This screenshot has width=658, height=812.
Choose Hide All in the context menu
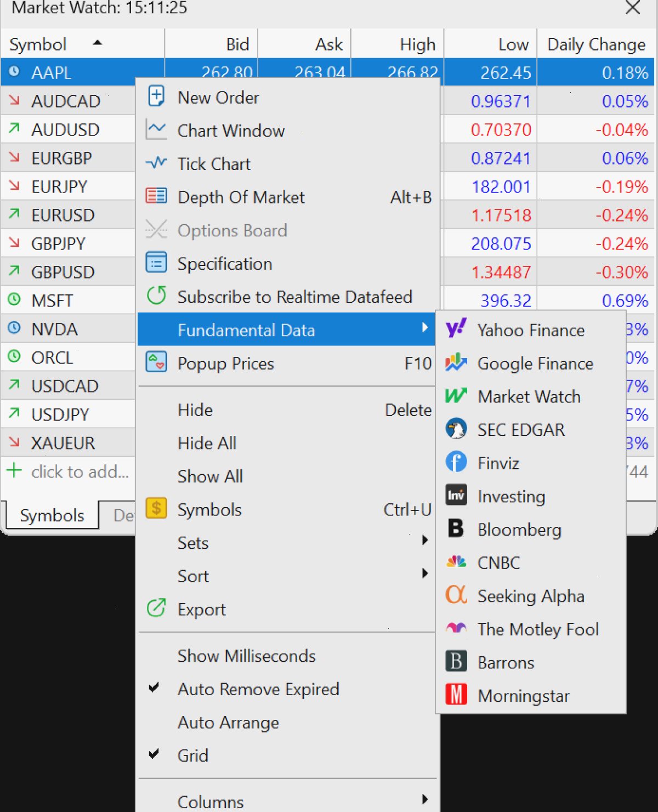tap(287, 443)
